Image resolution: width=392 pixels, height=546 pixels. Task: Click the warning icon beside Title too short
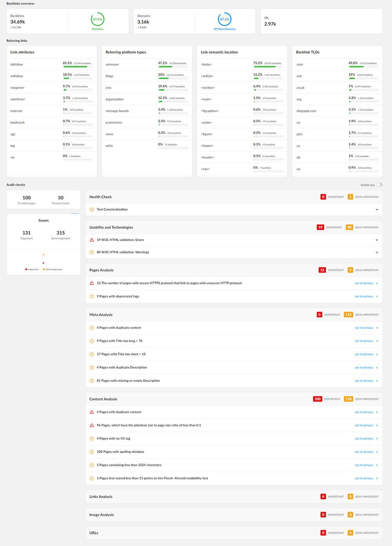[x=92, y=354]
